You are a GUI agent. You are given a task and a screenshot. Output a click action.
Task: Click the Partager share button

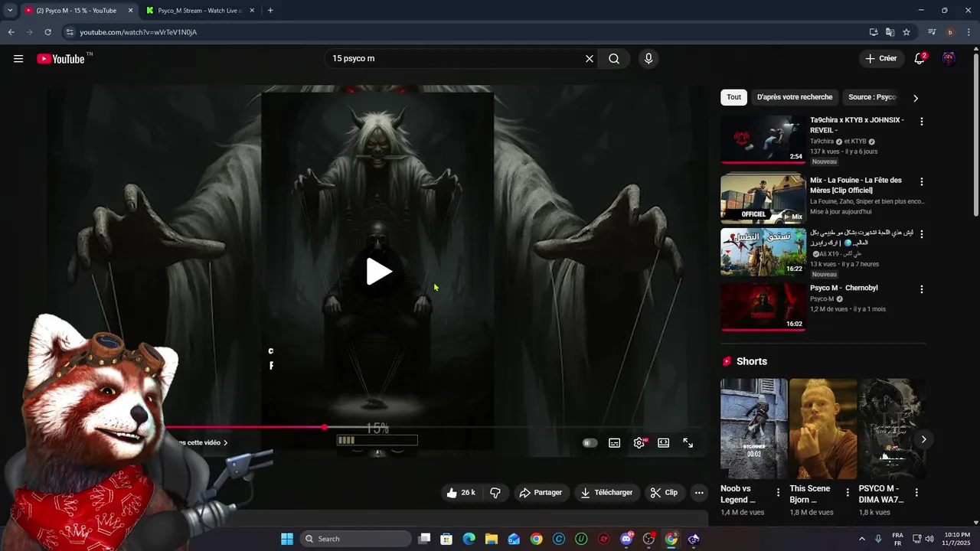[x=541, y=493]
